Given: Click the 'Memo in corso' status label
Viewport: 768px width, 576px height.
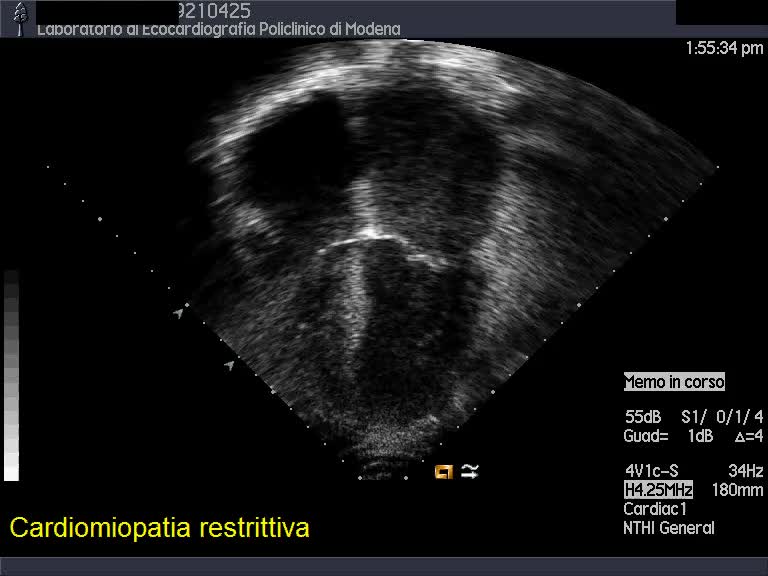Looking at the screenshot, I should pos(674,382).
